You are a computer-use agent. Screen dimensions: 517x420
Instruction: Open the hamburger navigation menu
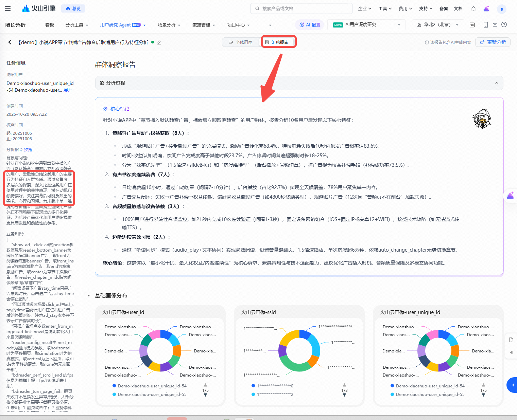click(8, 8)
